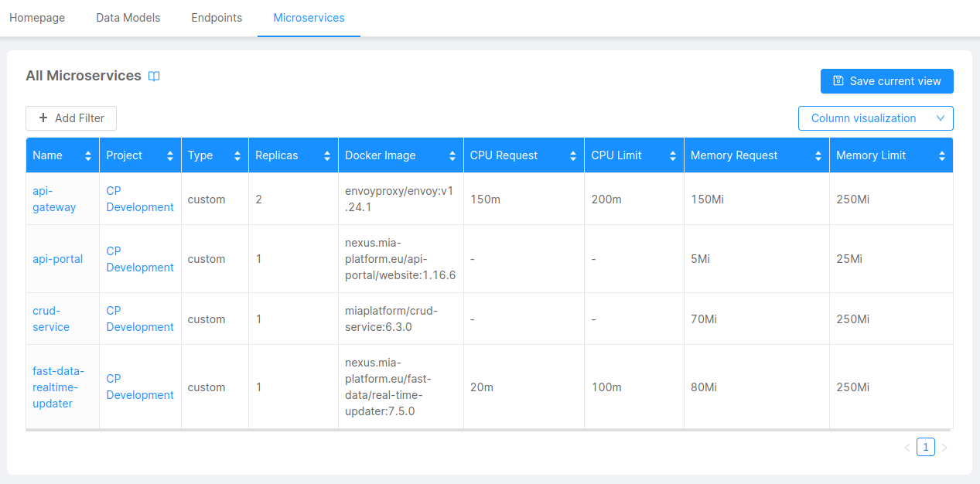Click the Save current view button
This screenshot has height=484, width=980.
[x=886, y=80]
